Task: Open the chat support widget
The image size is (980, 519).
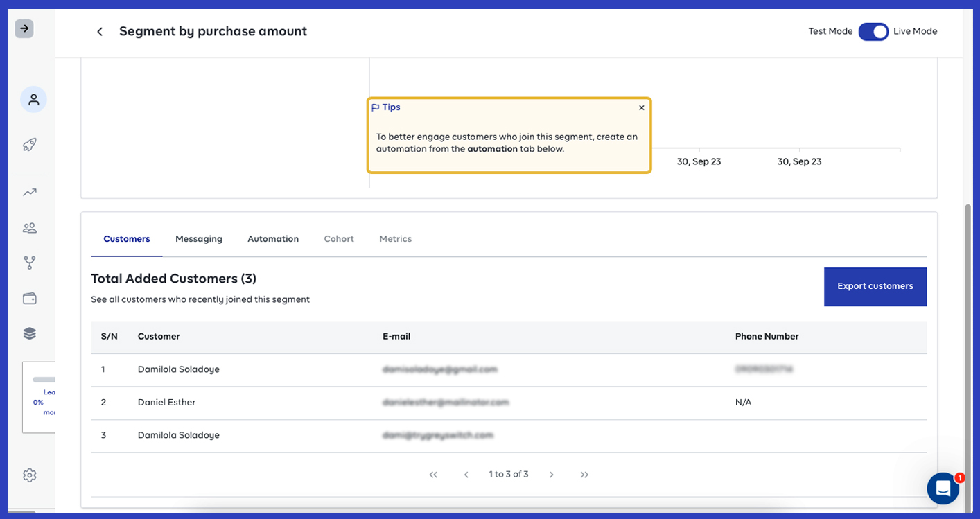Action: click(x=943, y=489)
